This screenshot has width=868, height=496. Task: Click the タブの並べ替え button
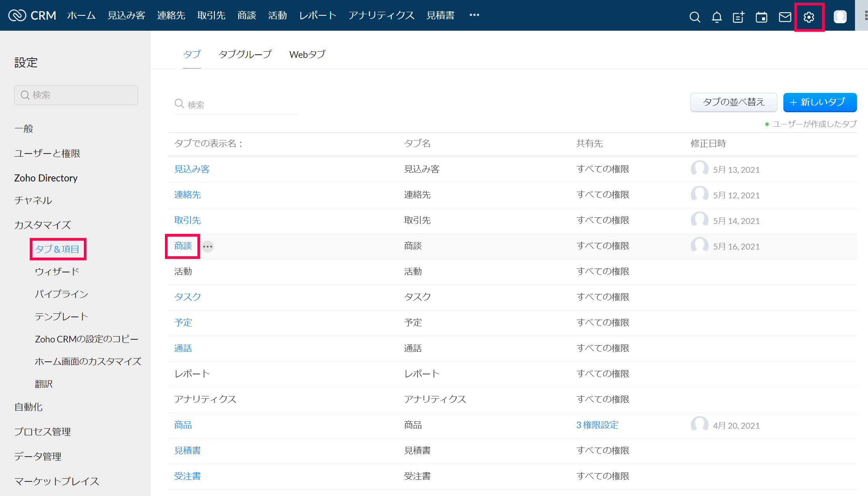(x=734, y=102)
